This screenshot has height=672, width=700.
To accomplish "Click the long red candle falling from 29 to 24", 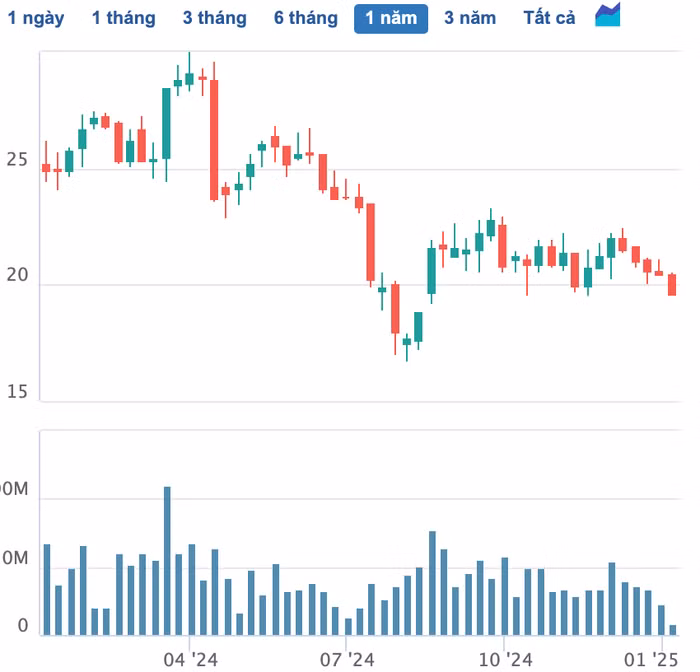I will [x=214, y=140].
